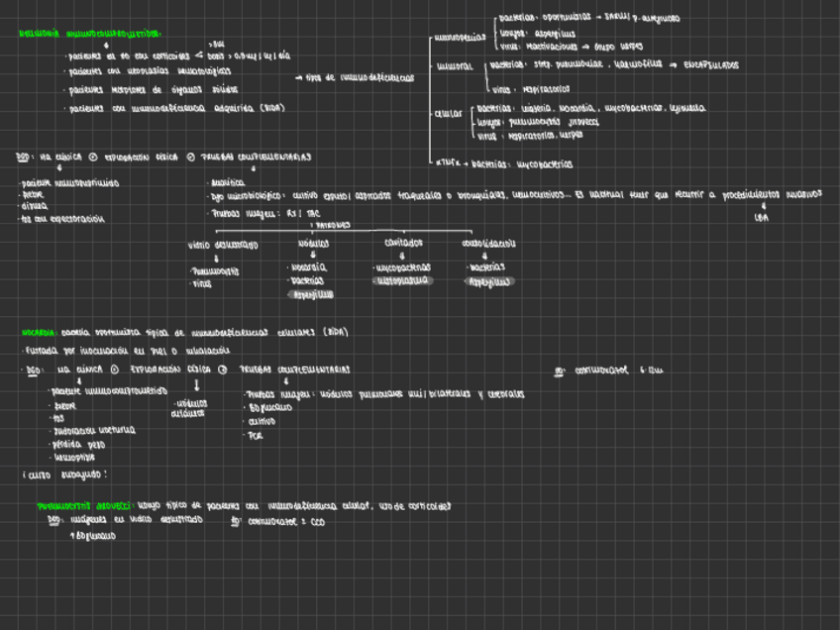Click the 'curso subagudo' note

(65, 475)
